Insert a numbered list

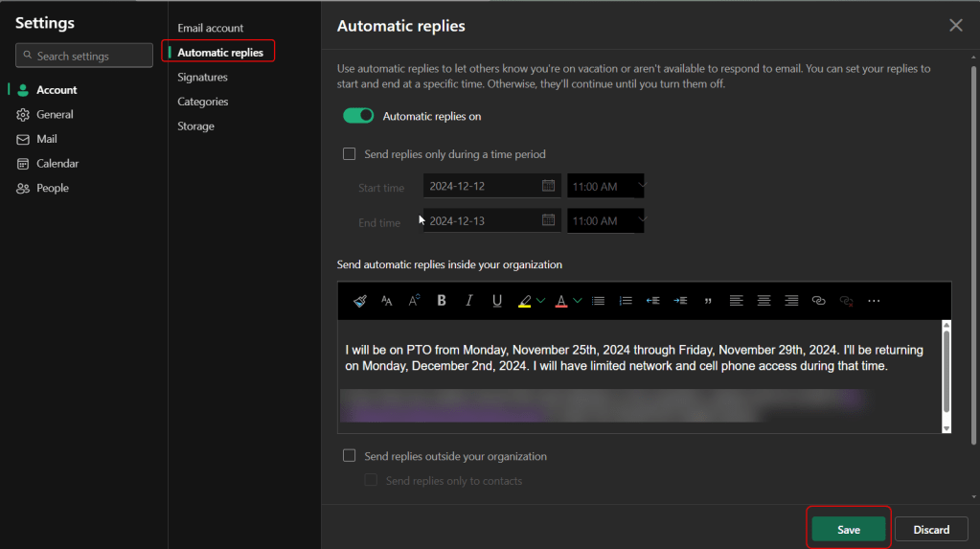(626, 301)
